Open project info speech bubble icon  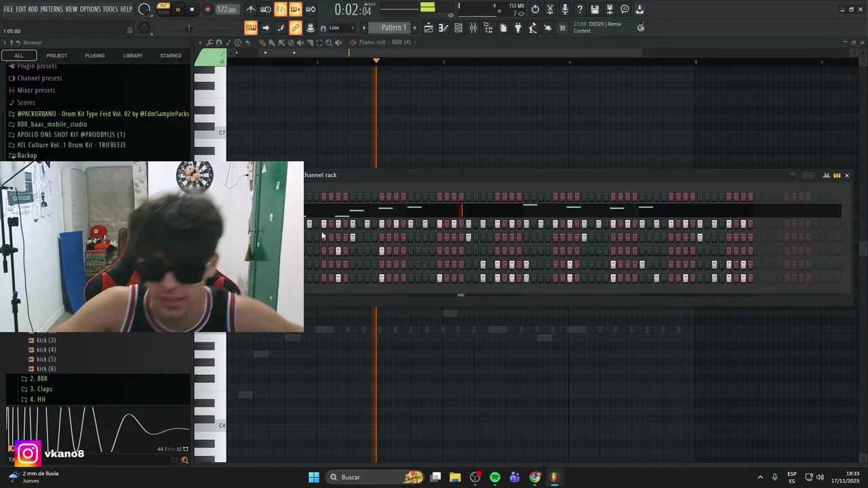pos(625,9)
